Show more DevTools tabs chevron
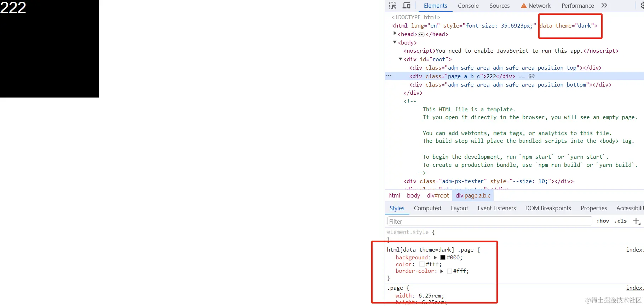The width and height of the screenshot is (644, 306). 604,6
